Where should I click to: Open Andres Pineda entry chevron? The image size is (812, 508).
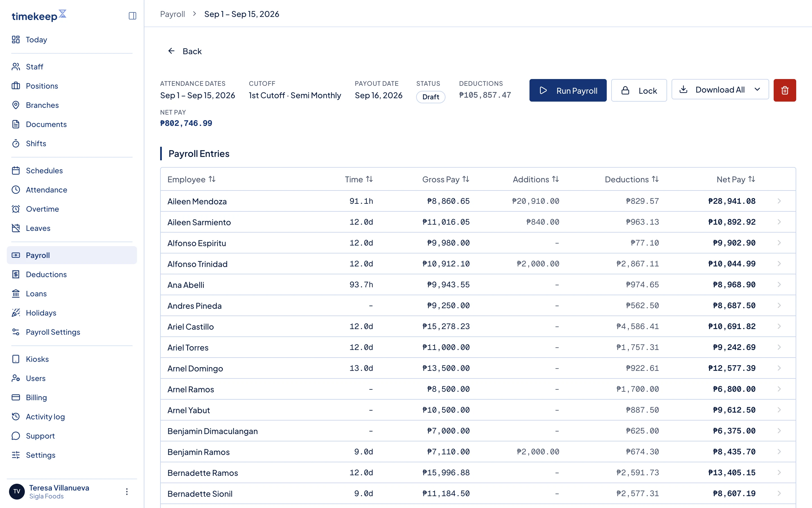pyautogui.click(x=779, y=305)
